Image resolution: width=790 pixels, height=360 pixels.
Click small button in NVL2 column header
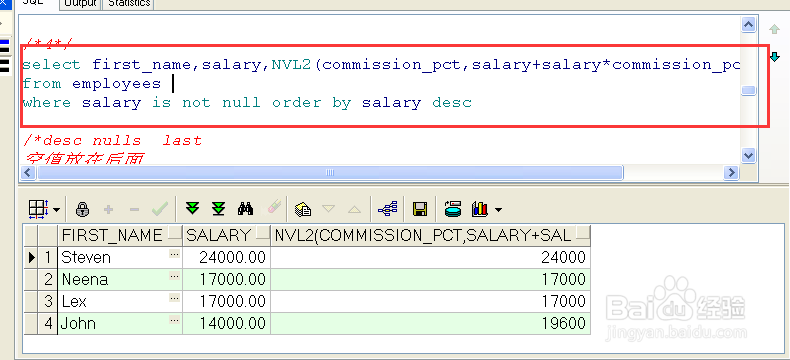click(x=582, y=234)
